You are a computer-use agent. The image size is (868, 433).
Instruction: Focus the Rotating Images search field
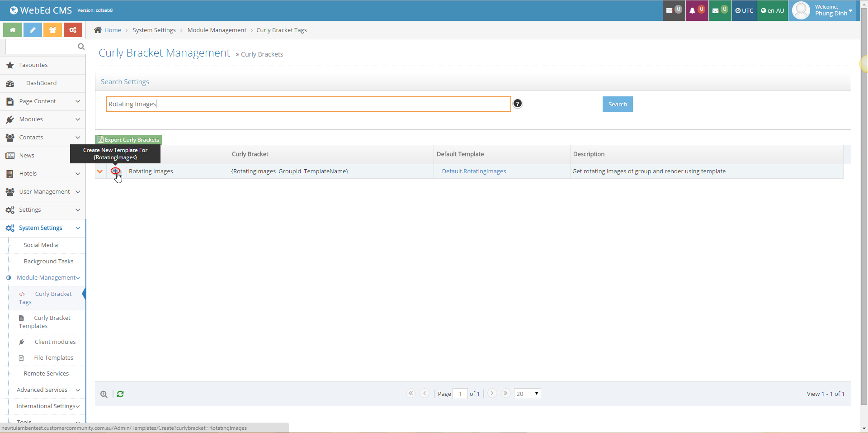(308, 104)
